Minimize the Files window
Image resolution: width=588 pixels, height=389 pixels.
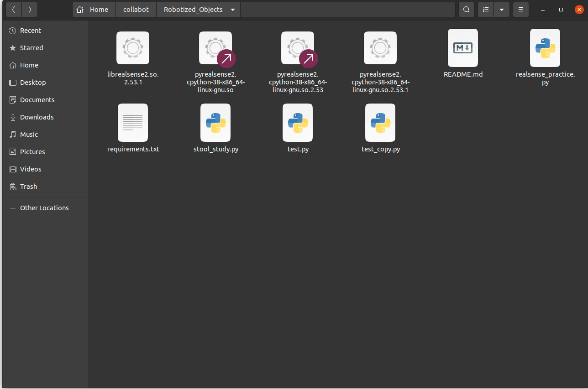pos(543,10)
